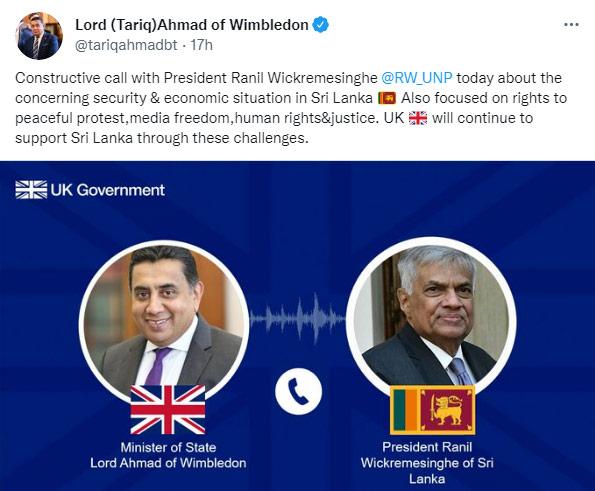595x491 pixels.
Task: Click the Sri Lanka flag emoji in tweet
Action: click(x=387, y=98)
